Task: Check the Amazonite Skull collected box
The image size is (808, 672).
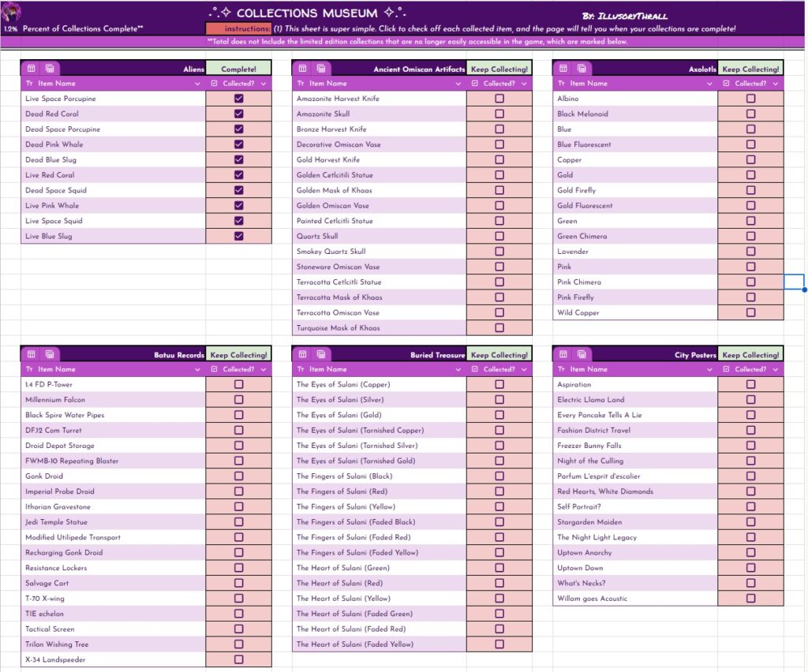Action: pyautogui.click(x=499, y=114)
